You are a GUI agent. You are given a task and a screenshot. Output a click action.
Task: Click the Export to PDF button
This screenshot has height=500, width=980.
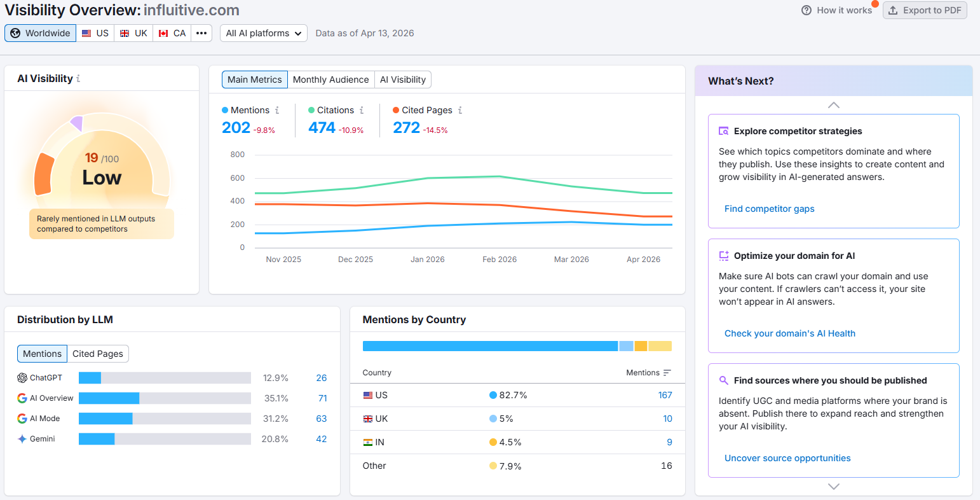click(925, 10)
